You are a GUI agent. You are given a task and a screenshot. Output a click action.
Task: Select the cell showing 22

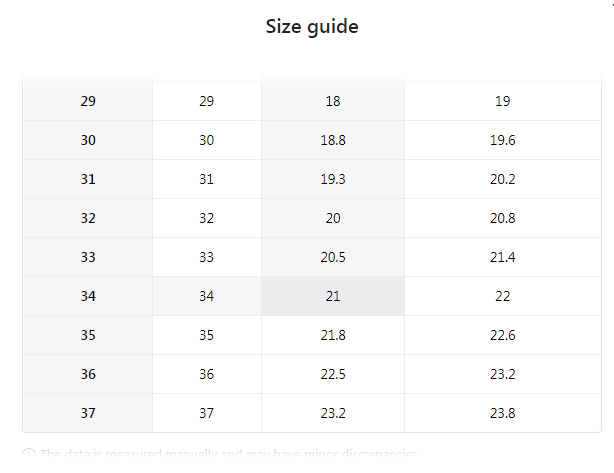(x=503, y=296)
